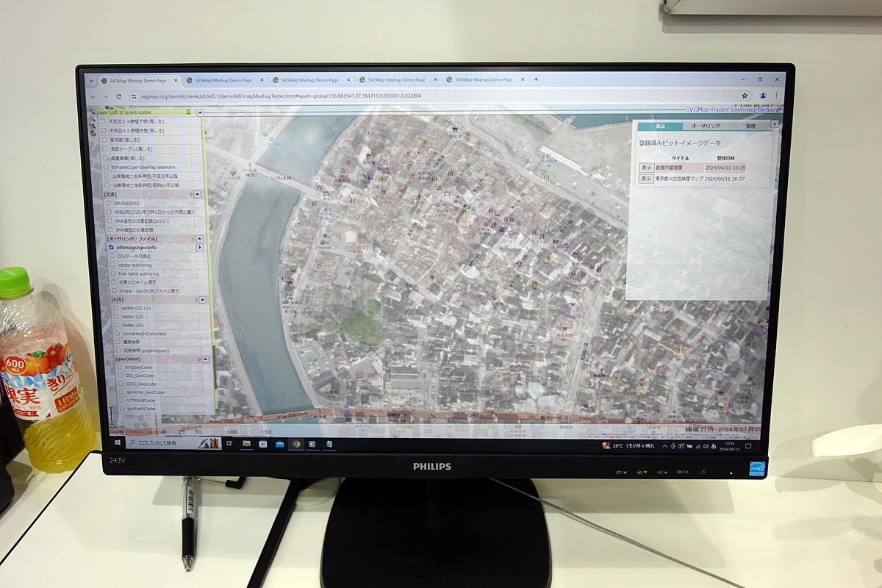Click the 'geolonia_GeoCoder' layer name
Screen dimensions: 882x588
[146, 392]
